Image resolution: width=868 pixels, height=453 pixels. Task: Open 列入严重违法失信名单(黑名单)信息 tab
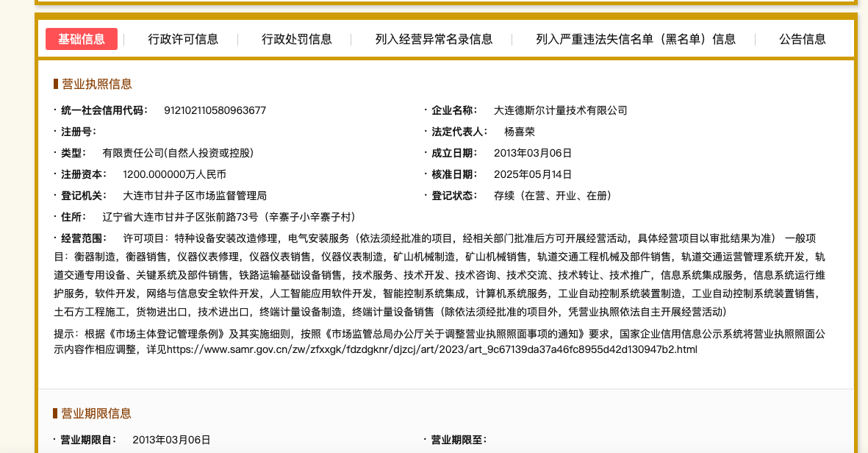tap(636, 39)
